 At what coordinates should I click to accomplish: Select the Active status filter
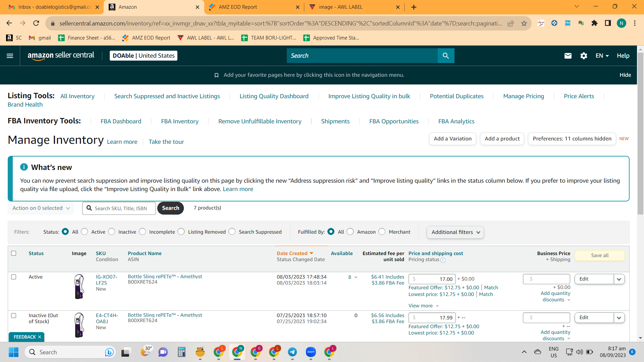(x=85, y=232)
